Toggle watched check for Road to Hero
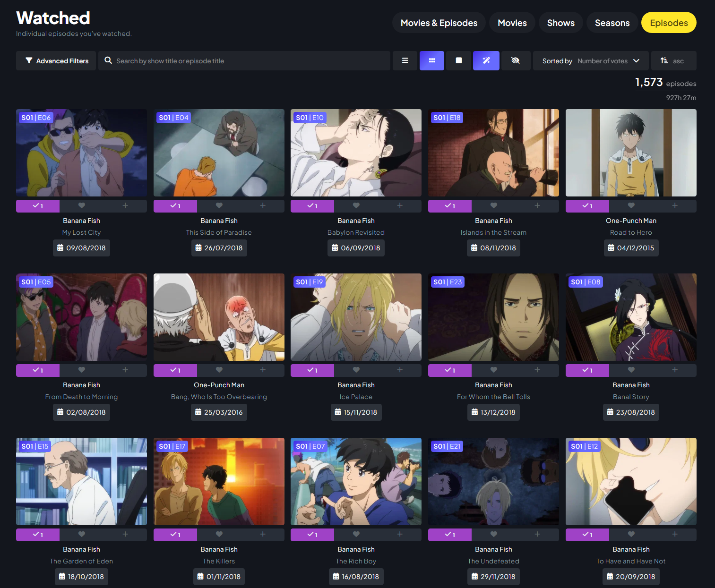 (587, 206)
